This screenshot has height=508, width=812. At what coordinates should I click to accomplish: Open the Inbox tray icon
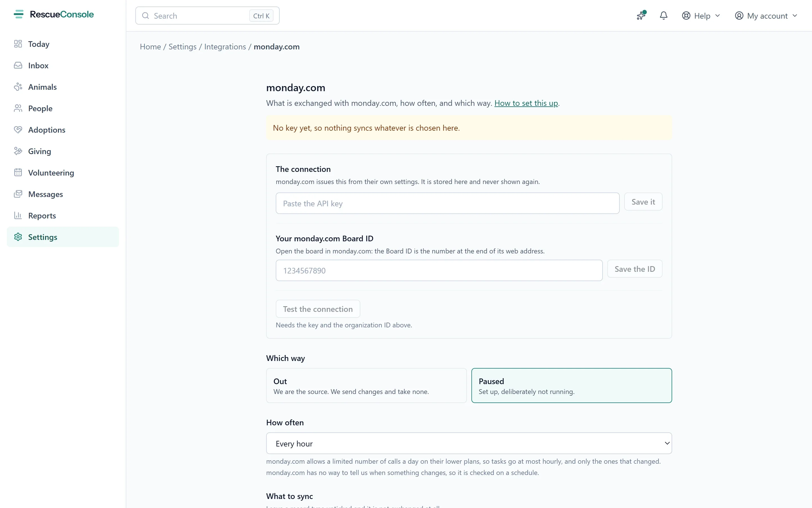coord(18,65)
